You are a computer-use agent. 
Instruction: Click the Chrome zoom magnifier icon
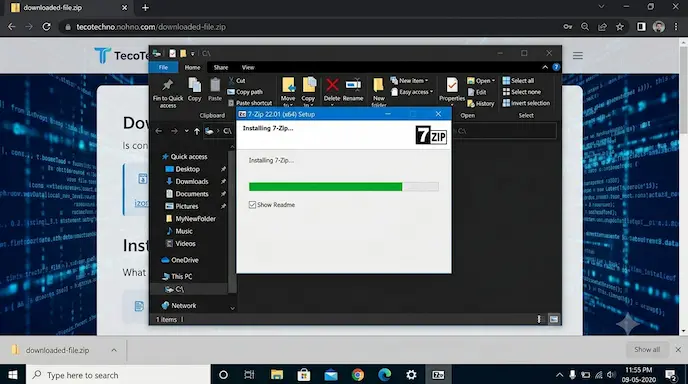pyautogui.click(x=585, y=27)
